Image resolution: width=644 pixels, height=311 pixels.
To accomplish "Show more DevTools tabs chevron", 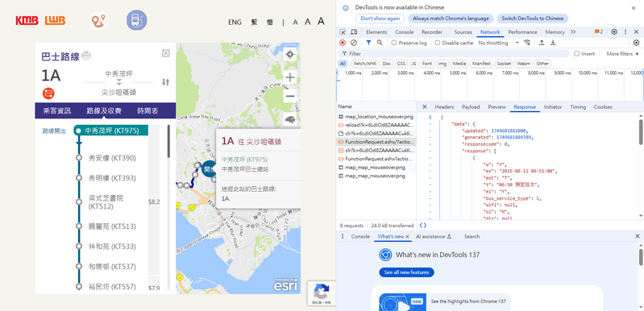I will tap(573, 32).
